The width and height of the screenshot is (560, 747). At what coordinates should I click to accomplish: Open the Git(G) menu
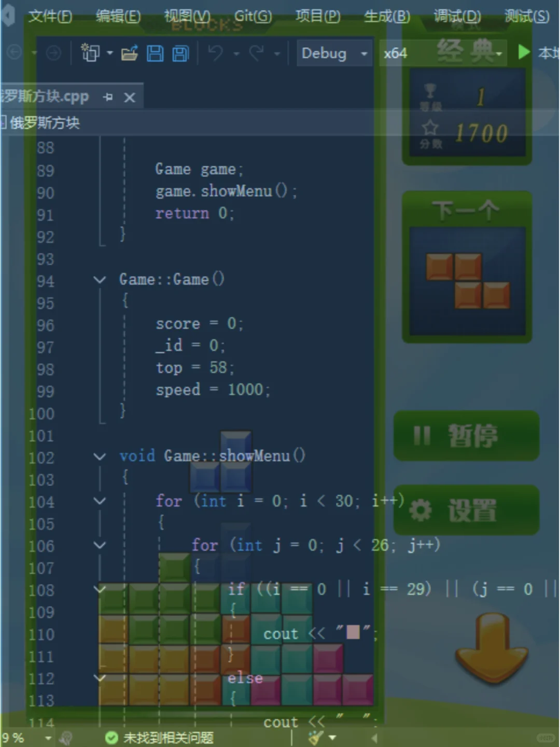coord(253,17)
